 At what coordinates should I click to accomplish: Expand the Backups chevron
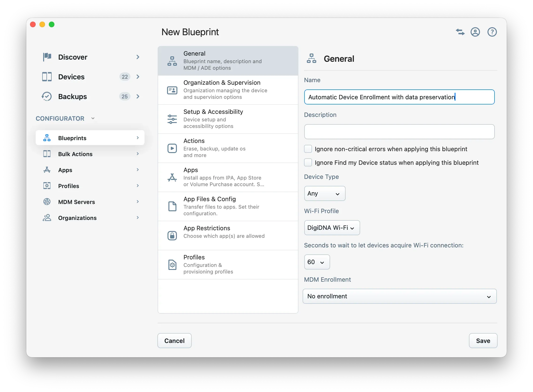click(138, 96)
